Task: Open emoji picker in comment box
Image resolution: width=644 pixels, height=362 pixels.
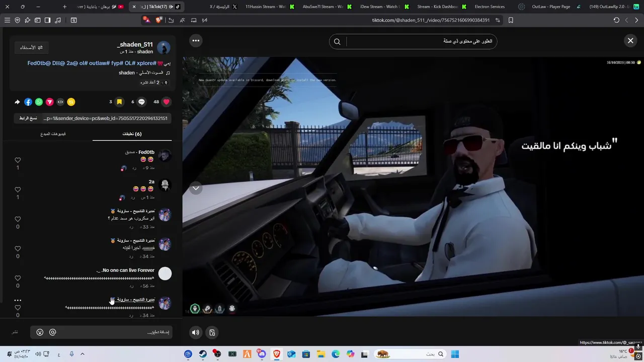Action: pyautogui.click(x=40, y=332)
